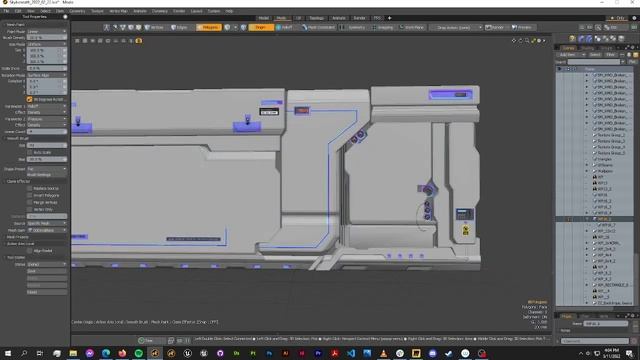Open the Drop Action dropdown in toolbar

[457, 27]
